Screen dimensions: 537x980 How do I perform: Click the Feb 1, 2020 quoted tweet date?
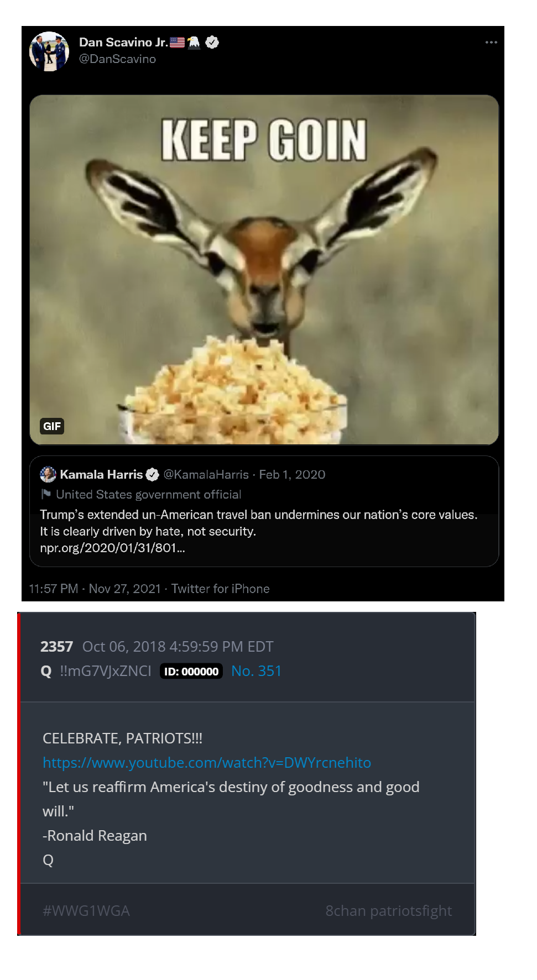point(292,474)
